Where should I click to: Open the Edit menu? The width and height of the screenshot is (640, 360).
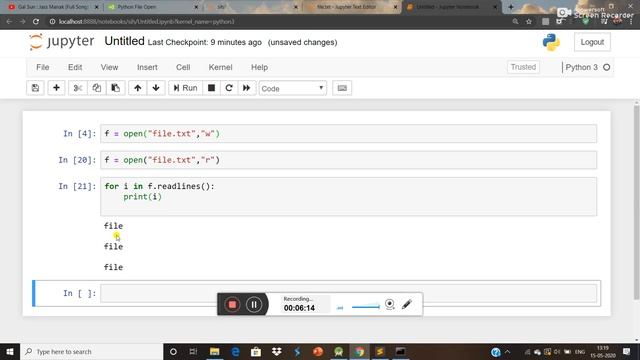pos(75,67)
